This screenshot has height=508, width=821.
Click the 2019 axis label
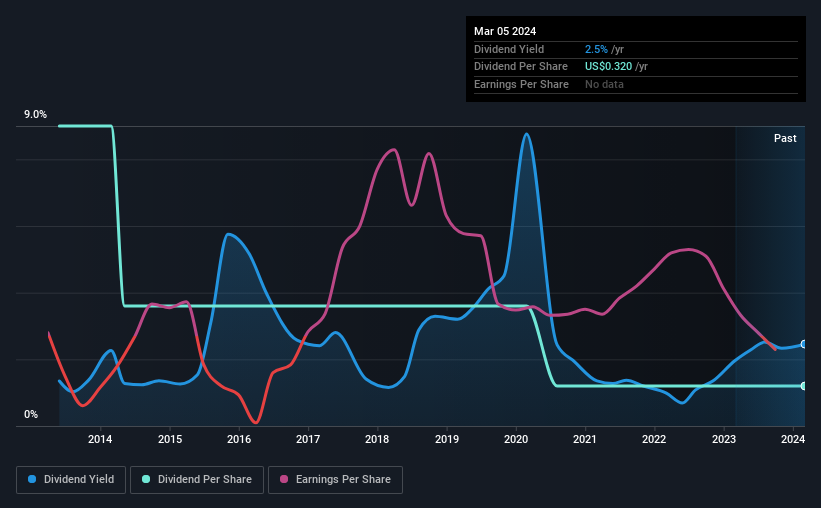pyautogui.click(x=447, y=439)
